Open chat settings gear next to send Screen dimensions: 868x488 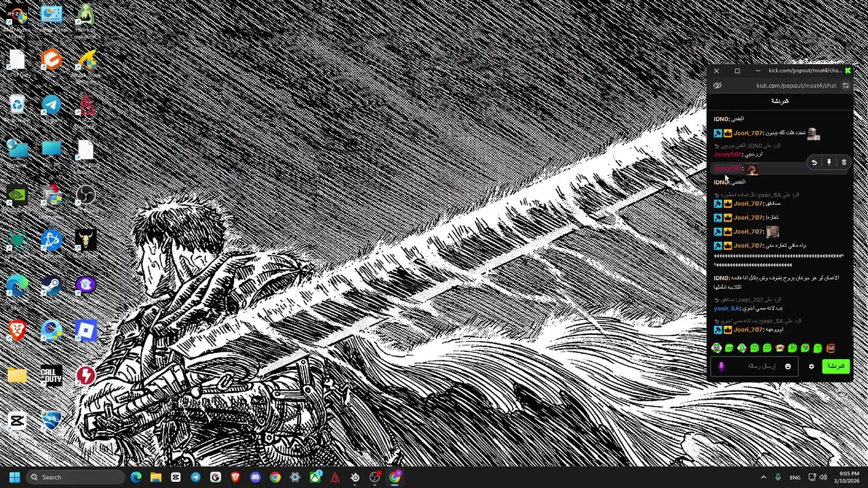click(811, 367)
